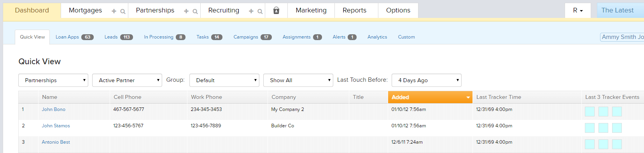Viewport: 644px width, 153px height.
Task: Click the search icon next to Recruiting
Action: 260,11
